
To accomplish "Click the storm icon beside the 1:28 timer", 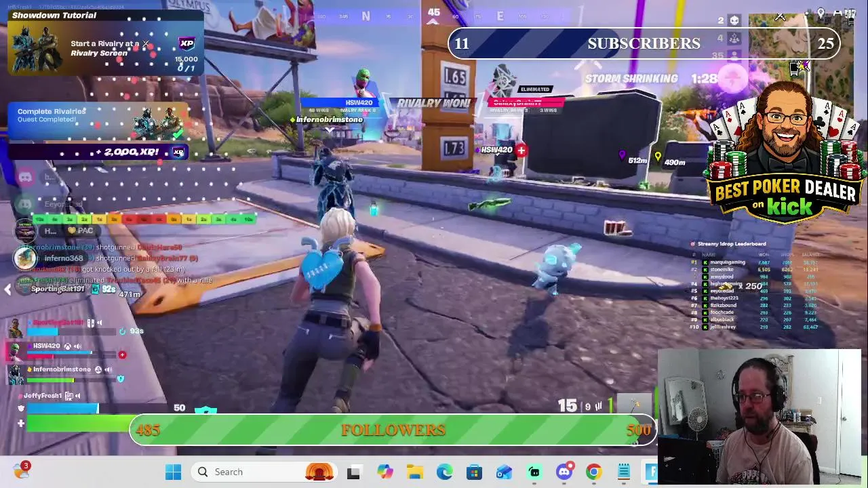I will tap(732, 79).
